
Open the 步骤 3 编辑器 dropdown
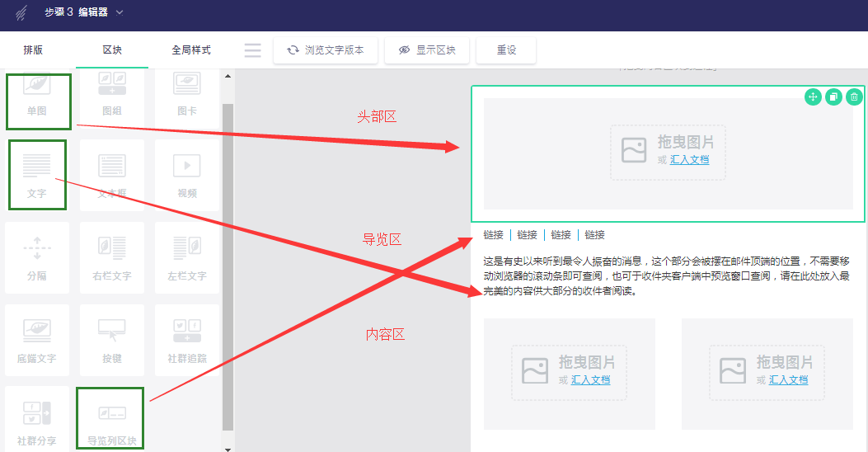pos(120,12)
